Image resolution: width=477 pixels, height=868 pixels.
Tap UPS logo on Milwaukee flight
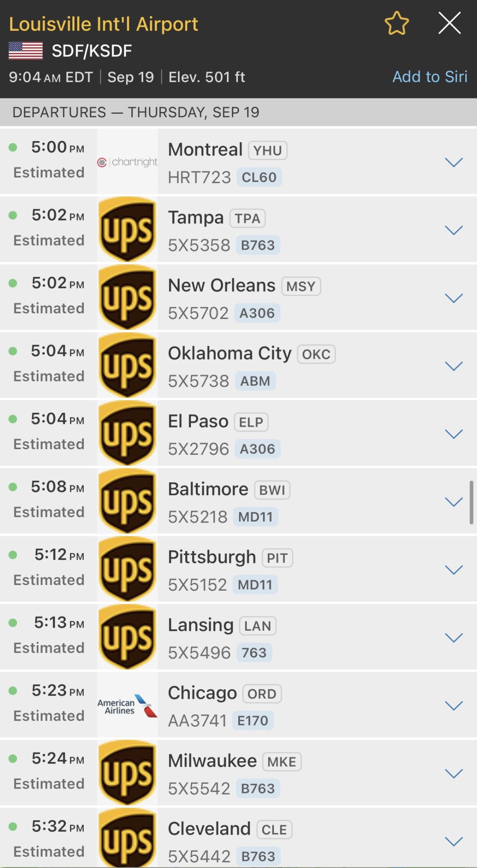pos(127,773)
